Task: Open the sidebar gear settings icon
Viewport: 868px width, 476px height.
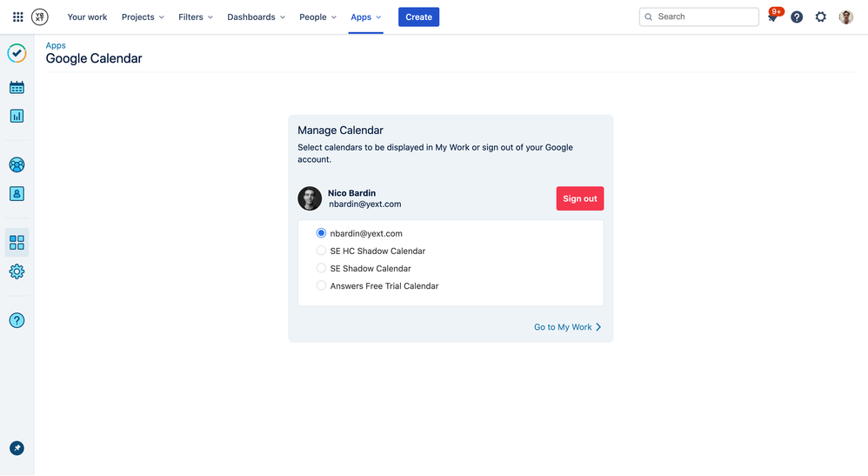Action: point(17,272)
